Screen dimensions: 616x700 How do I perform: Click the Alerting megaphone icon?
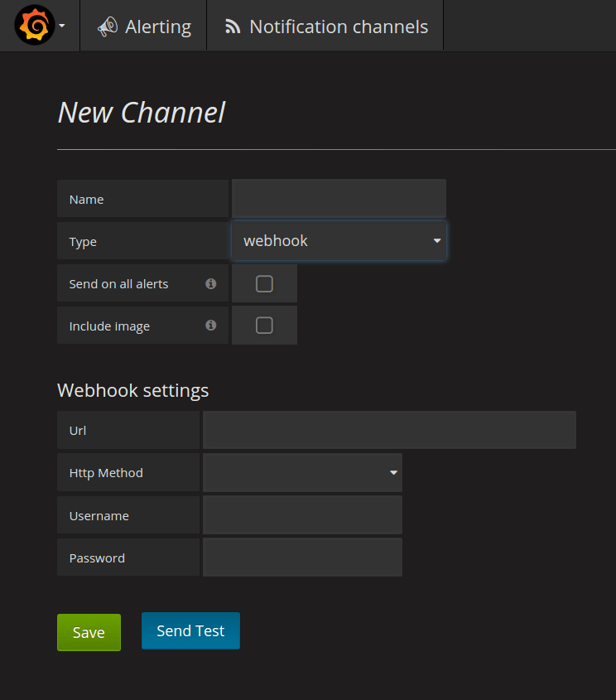(x=107, y=27)
